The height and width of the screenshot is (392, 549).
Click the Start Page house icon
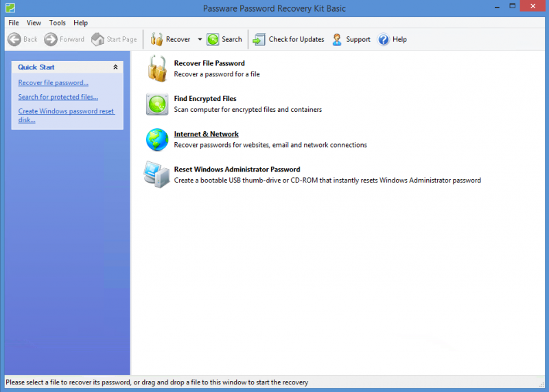97,39
